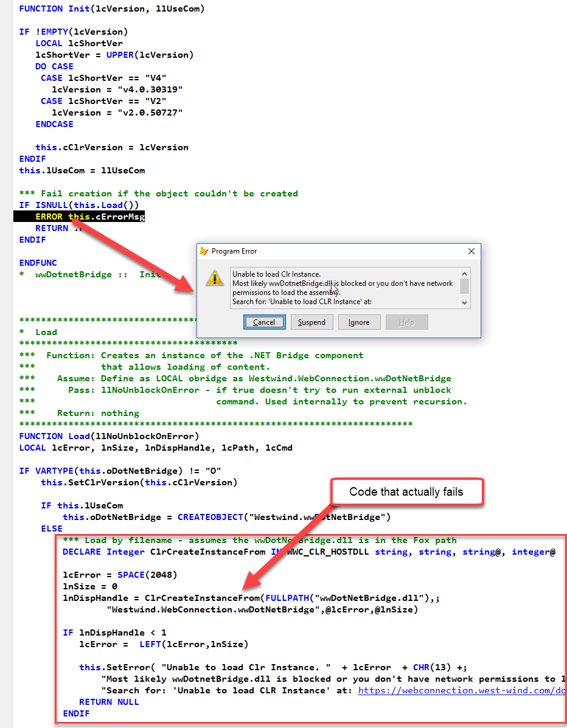
Task: Open the webconnection.west-wind.com link in the code
Action: click(462, 690)
